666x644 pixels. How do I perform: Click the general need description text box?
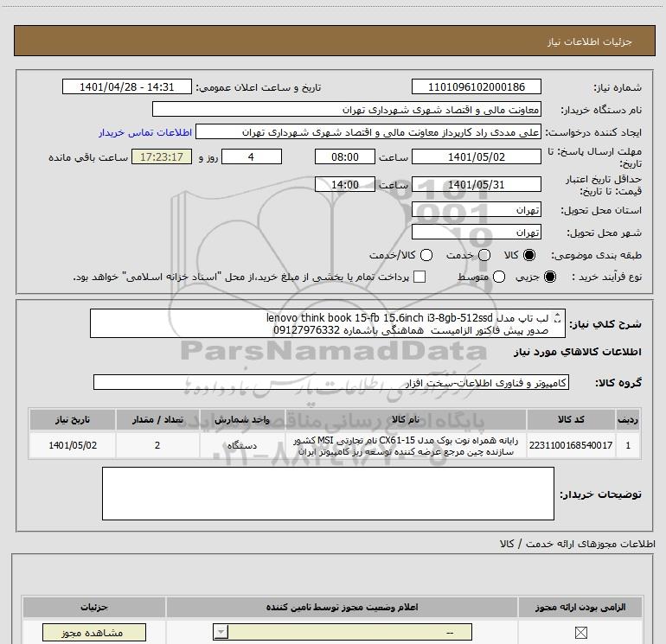[328, 323]
